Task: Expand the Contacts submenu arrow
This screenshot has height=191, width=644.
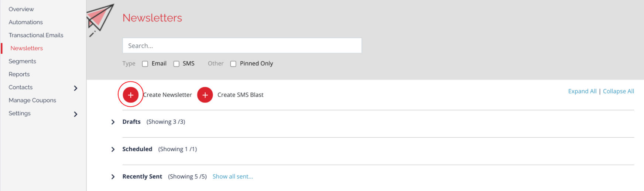Action: point(76,88)
